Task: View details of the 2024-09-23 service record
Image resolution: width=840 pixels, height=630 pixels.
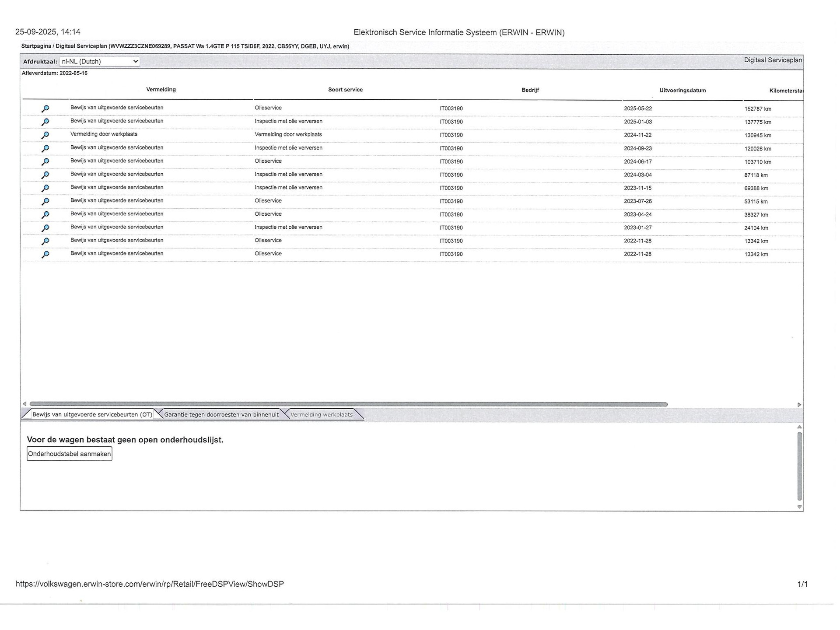Action: point(45,148)
